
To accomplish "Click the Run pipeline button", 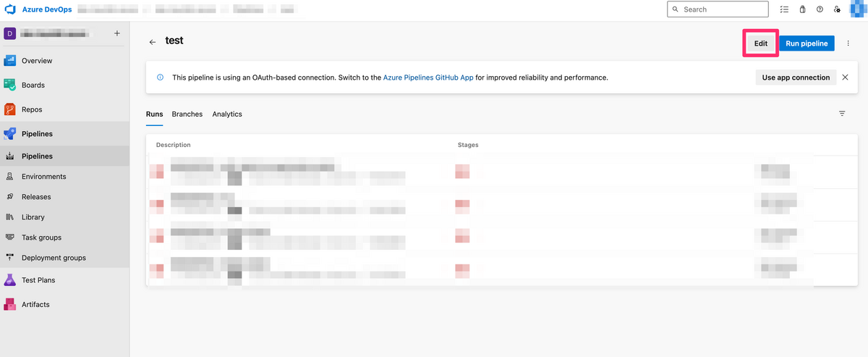I will click(x=807, y=43).
